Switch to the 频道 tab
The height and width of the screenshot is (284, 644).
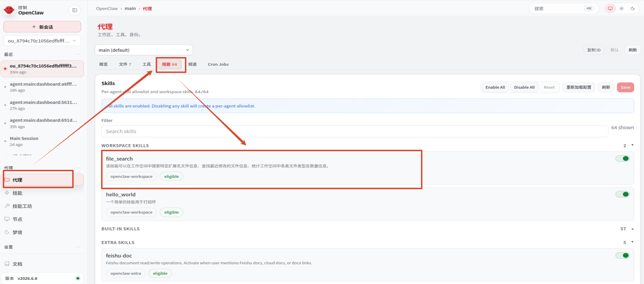pyautogui.click(x=192, y=64)
